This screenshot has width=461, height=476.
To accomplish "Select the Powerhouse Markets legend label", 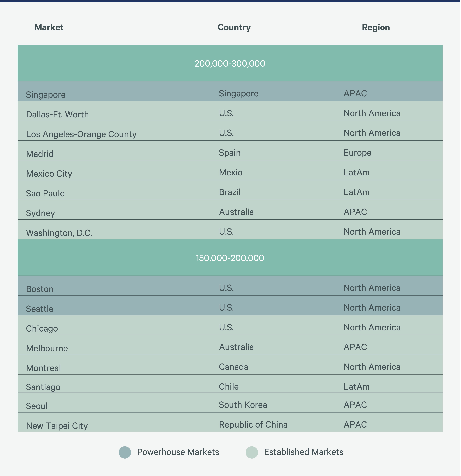I will [178, 452].
